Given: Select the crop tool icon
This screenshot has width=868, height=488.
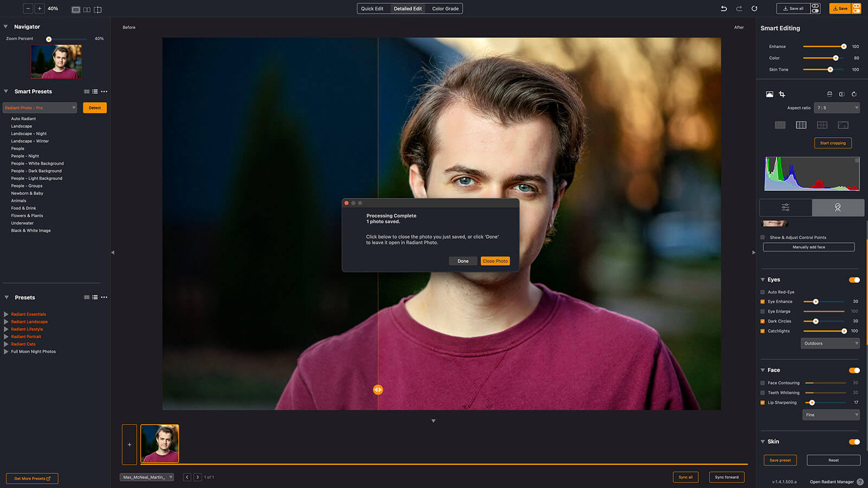Looking at the screenshot, I should 782,94.
